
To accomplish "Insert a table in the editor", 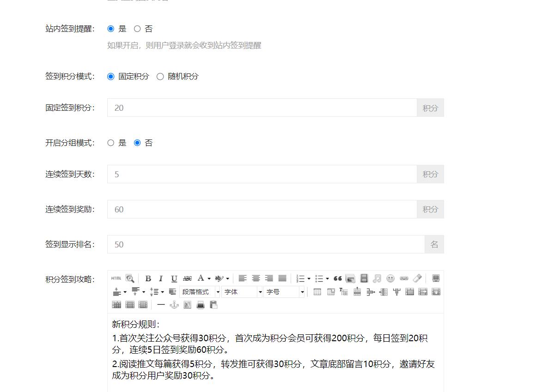I will click(317, 292).
